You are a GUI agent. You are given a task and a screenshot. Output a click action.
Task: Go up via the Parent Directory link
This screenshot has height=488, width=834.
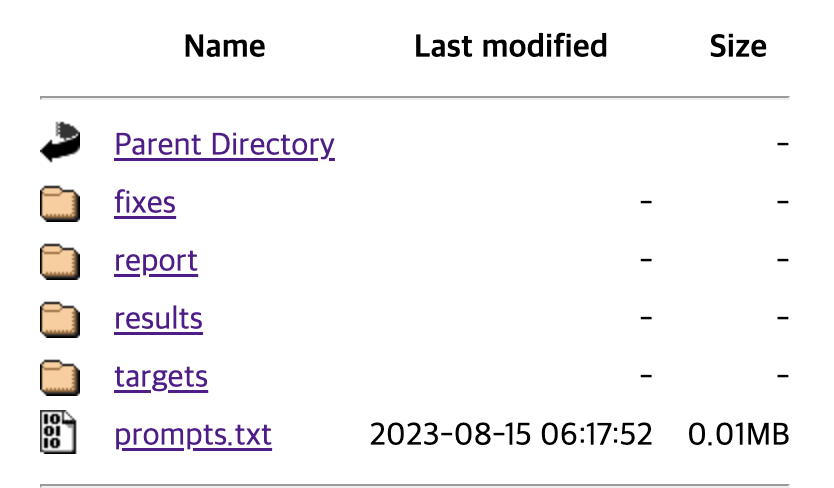coord(224,144)
